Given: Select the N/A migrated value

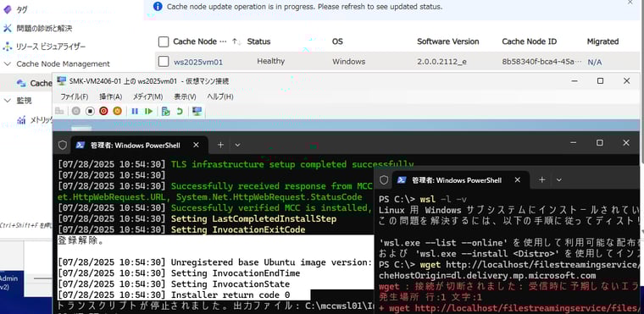Looking at the screenshot, I should click(x=594, y=62).
